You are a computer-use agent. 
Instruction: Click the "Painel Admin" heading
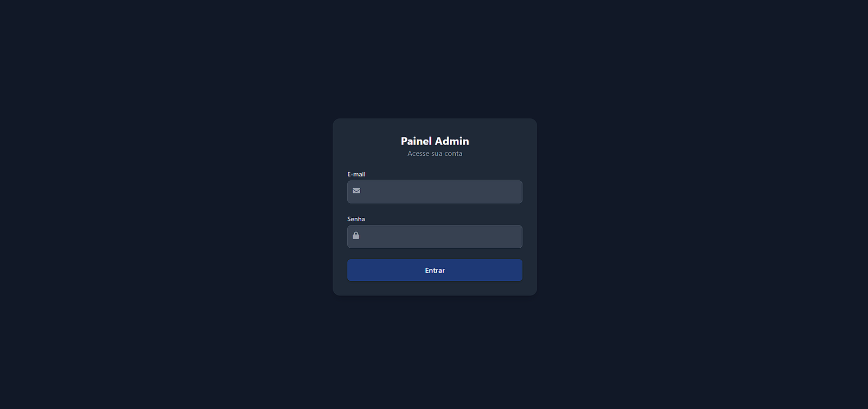(435, 141)
